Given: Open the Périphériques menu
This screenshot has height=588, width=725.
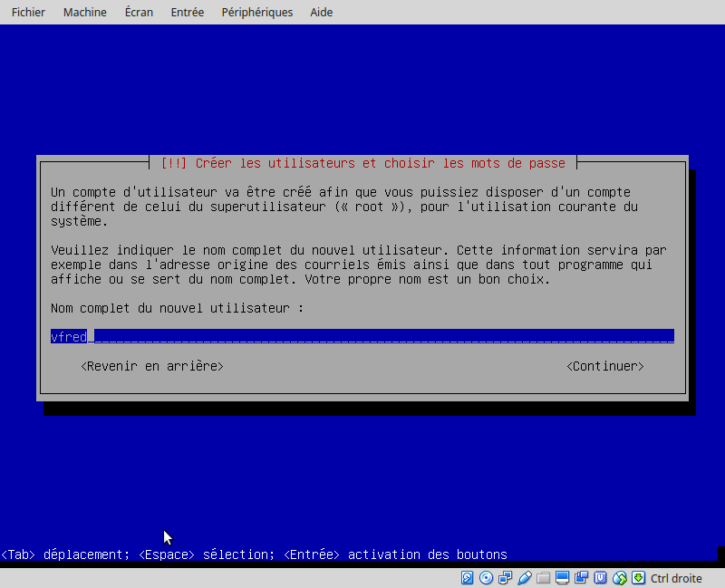Looking at the screenshot, I should 257,12.
